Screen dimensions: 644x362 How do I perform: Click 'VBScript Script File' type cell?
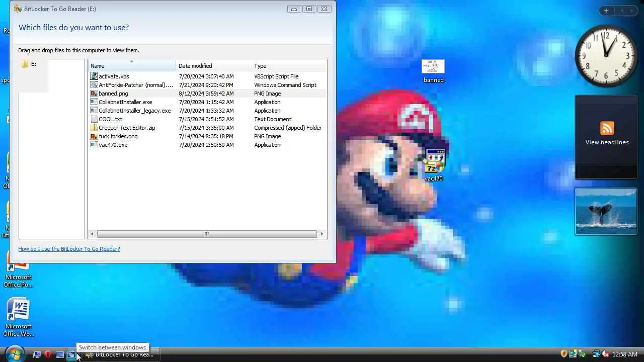pyautogui.click(x=276, y=76)
